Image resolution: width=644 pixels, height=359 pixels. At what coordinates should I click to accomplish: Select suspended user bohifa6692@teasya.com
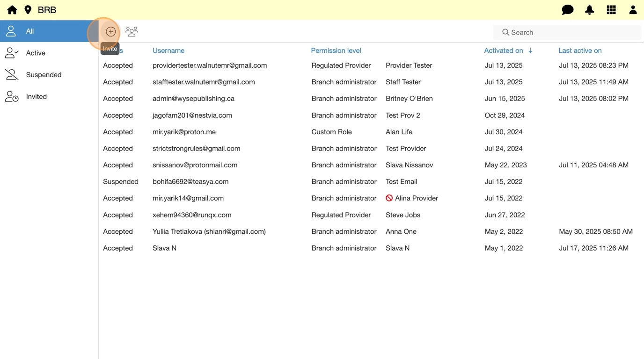coord(190,181)
